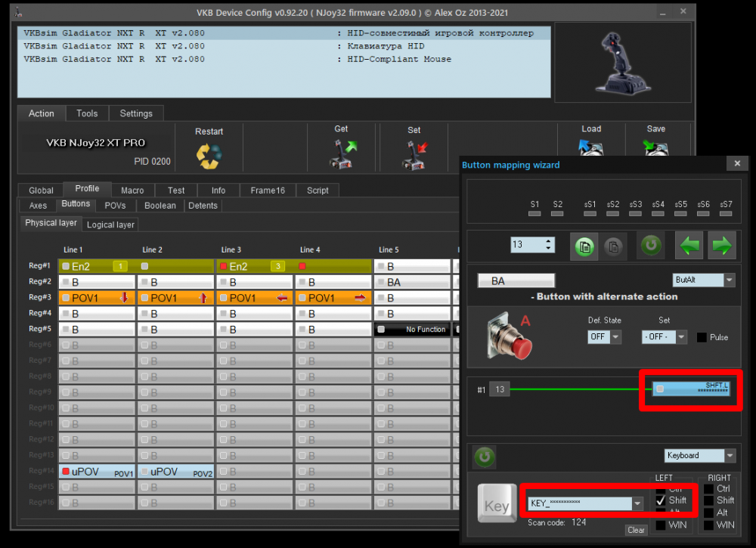Uncheck the LEFT Shift modifier checkbox
The width and height of the screenshot is (756, 548).
(661, 500)
